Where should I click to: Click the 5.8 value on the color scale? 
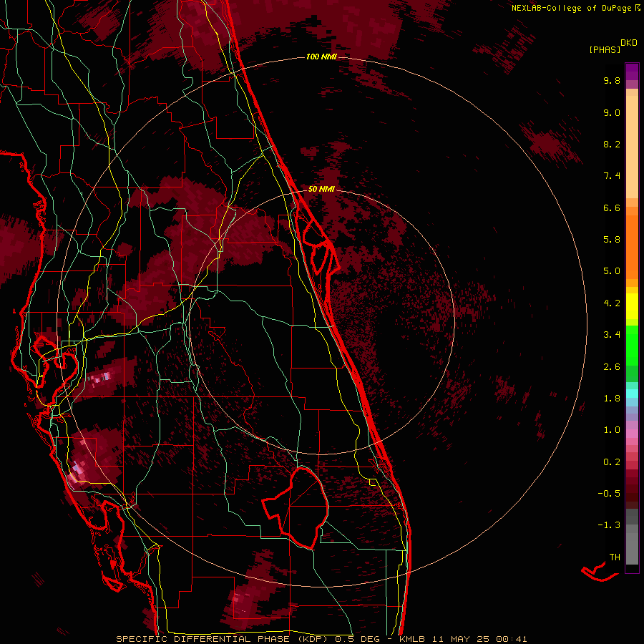(612, 240)
